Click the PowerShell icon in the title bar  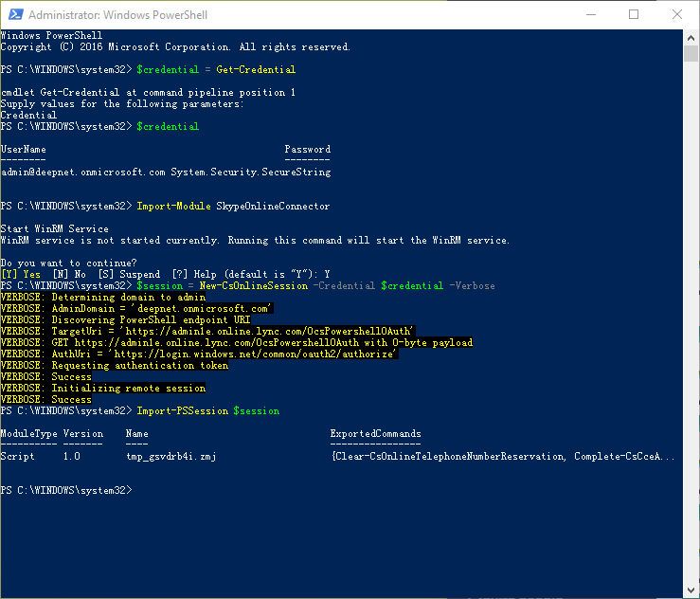click(14, 15)
